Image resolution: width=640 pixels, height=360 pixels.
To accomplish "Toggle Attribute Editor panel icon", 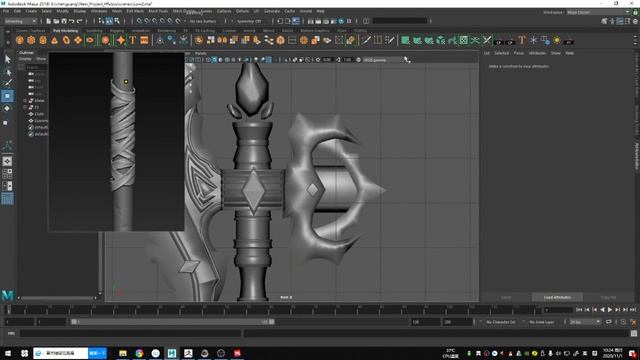I will 620,21.
